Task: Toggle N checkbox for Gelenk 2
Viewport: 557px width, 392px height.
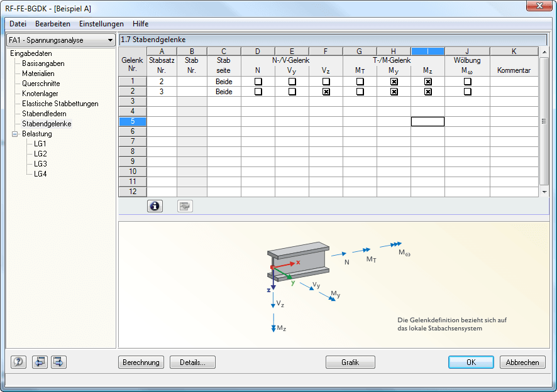Action: [258, 92]
